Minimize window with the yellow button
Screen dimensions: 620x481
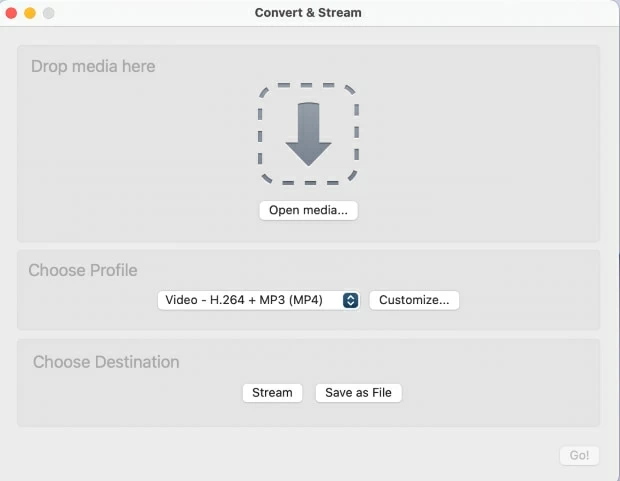click(30, 13)
